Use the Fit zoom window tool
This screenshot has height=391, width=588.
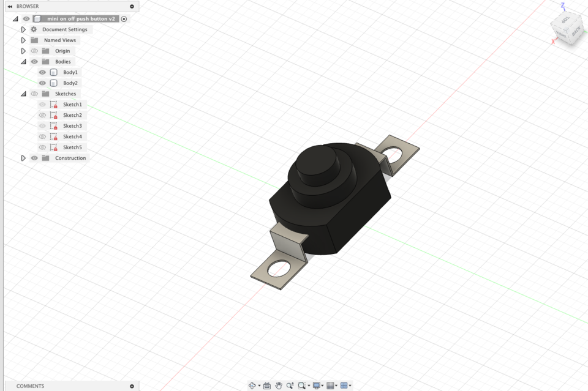[x=302, y=385]
